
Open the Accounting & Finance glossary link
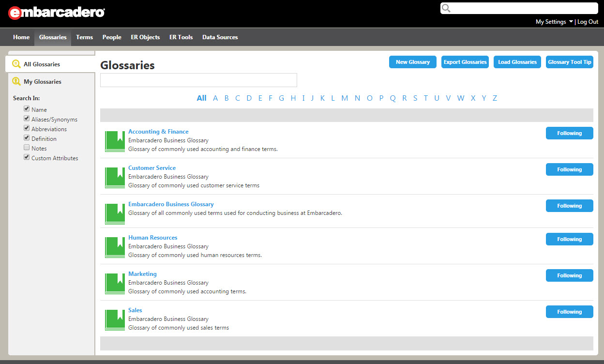(158, 132)
